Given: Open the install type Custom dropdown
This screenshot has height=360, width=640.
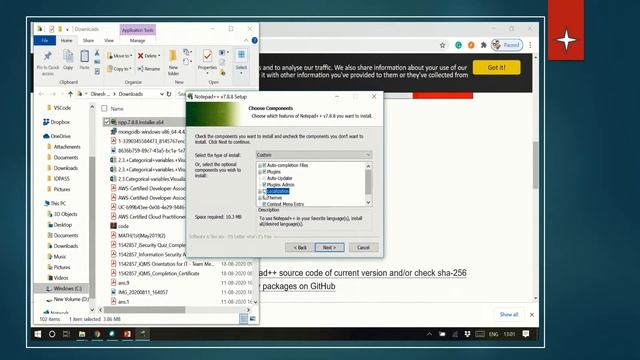Looking at the screenshot, I should [x=313, y=155].
